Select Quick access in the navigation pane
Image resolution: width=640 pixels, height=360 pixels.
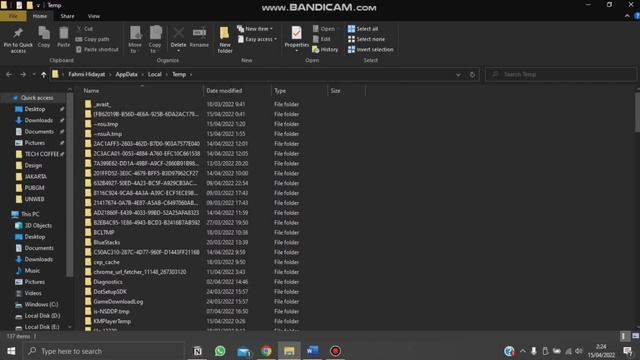click(x=37, y=98)
